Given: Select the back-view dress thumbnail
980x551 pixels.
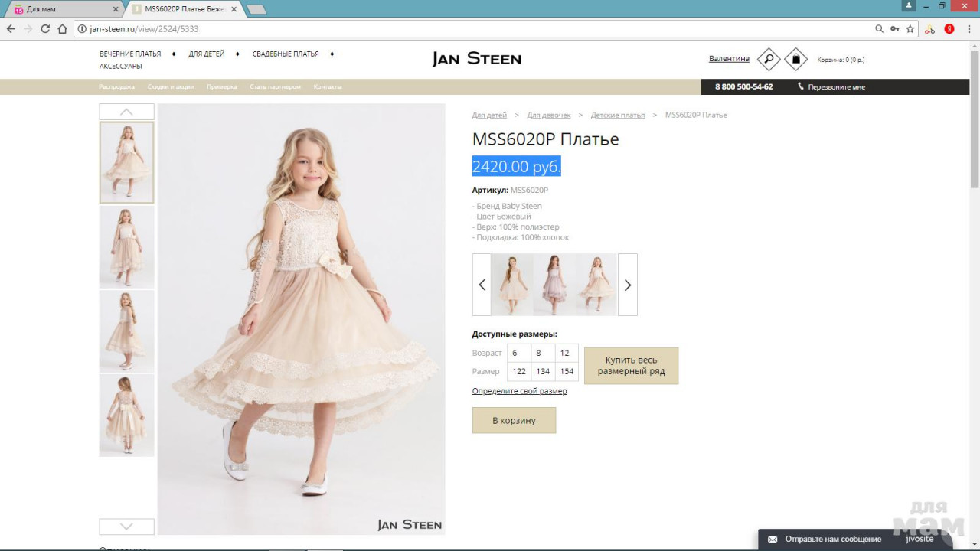Looking at the screenshot, I should coord(126,416).
